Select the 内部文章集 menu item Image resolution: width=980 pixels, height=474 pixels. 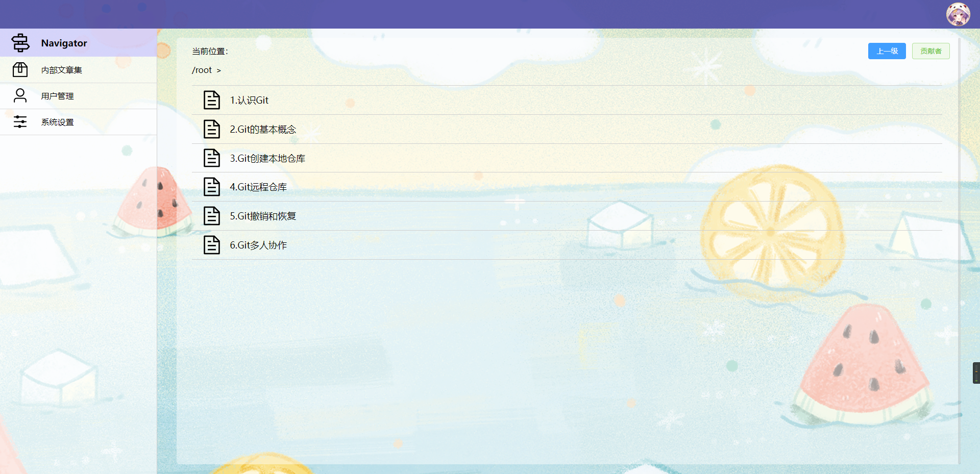(x=78, y=70)
